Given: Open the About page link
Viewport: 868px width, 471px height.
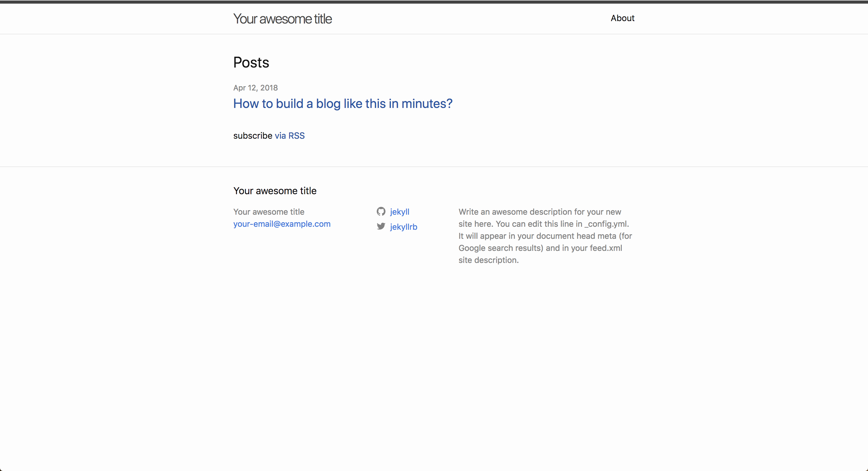Looking at the screenshot, I should click(x=622, y=18).
